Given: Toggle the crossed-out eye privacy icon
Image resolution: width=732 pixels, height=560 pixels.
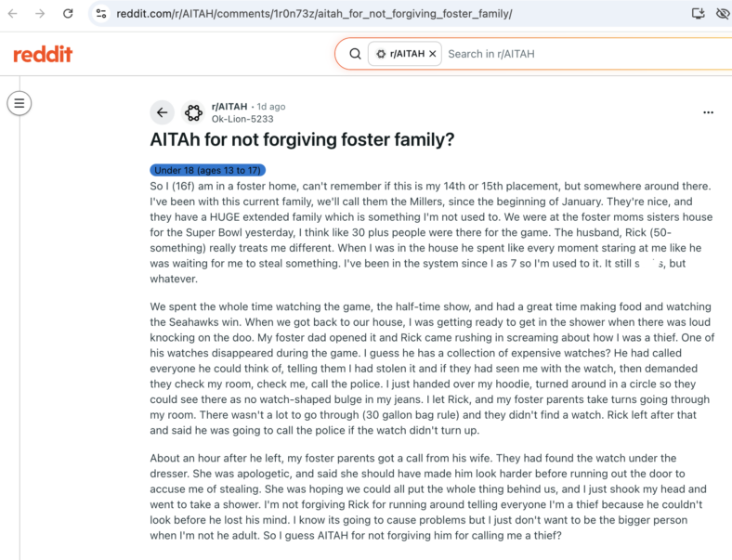Looking at the screenshot, I should 723,14.
